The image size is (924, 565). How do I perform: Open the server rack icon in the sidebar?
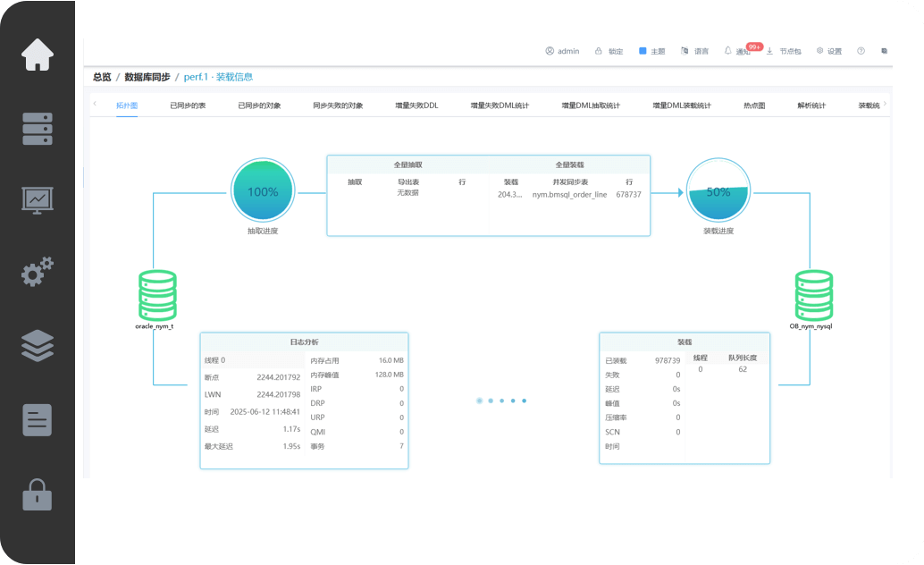(38, 129)
